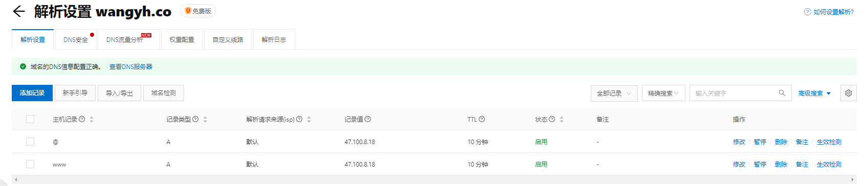Focus the 输入关键字 search field
The height and width of the screenshot is (186, 868).
point(735,93)
